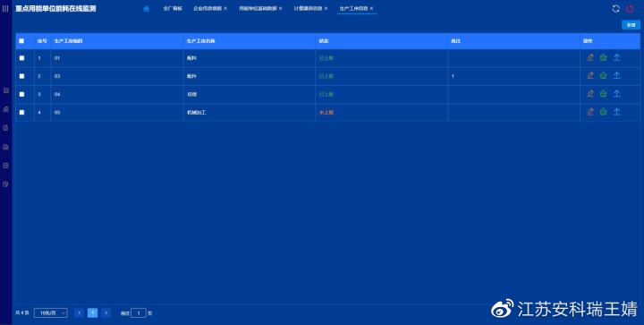Check the checkbox for row 4

pyautogui.click(x=21, y=112)
